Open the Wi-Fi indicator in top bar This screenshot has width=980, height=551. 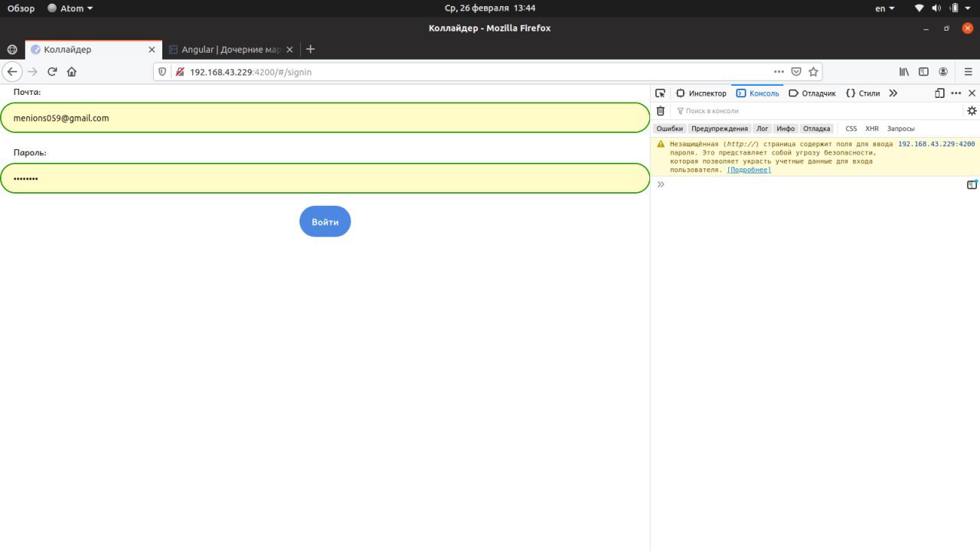(920, 8)
